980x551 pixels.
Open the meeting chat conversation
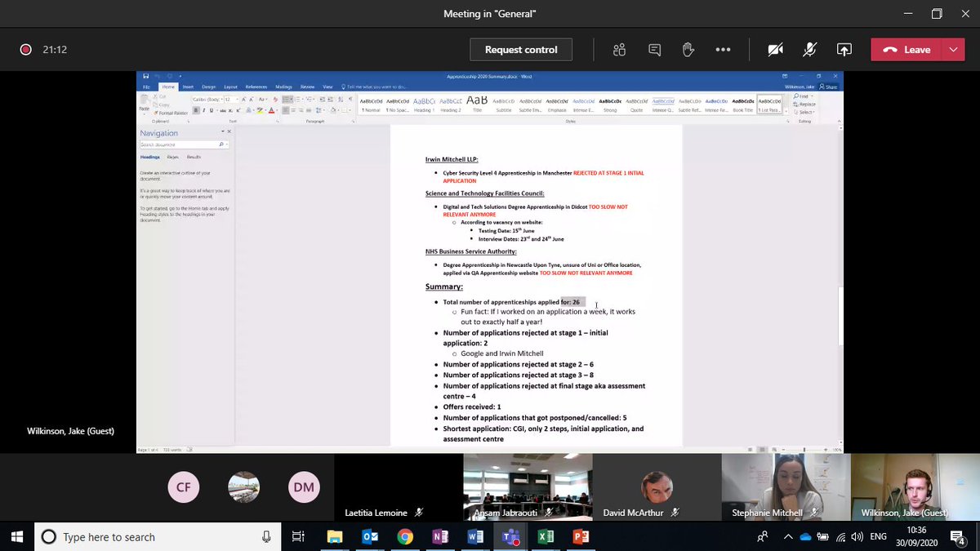click(654, 50)
